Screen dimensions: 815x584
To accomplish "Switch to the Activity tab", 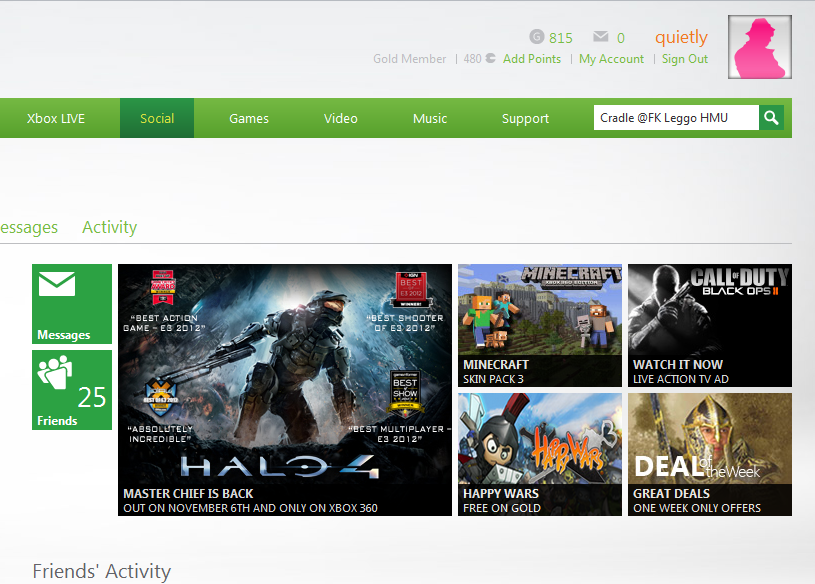I will (110, 228).
